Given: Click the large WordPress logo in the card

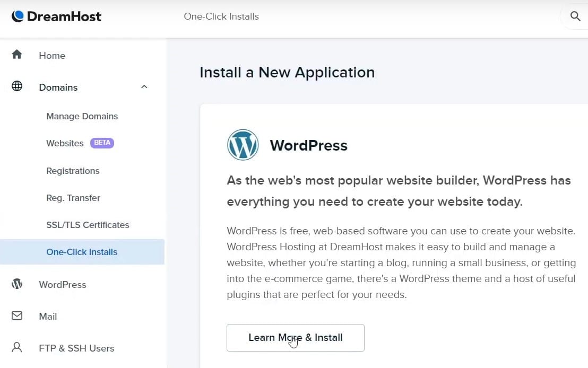Looking at the screenshot, I should [x=243, y=145].
